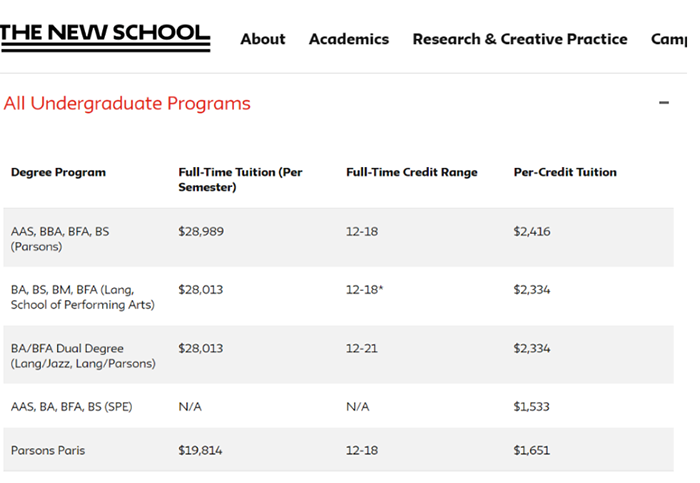Viewport: 700px width, 483px height.
Task: Click the 12-21 credit range cell
Action: tap(362, 349)
